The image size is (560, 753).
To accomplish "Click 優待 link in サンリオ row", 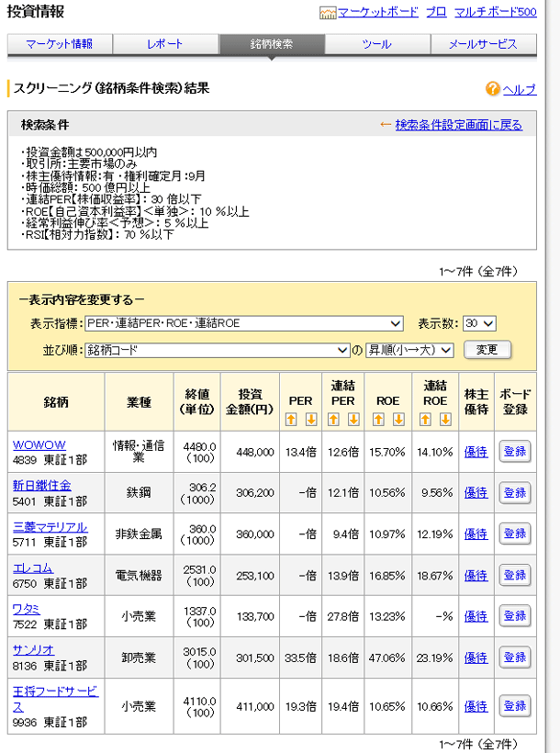I will pyautogui.click(x=476, y=657).
